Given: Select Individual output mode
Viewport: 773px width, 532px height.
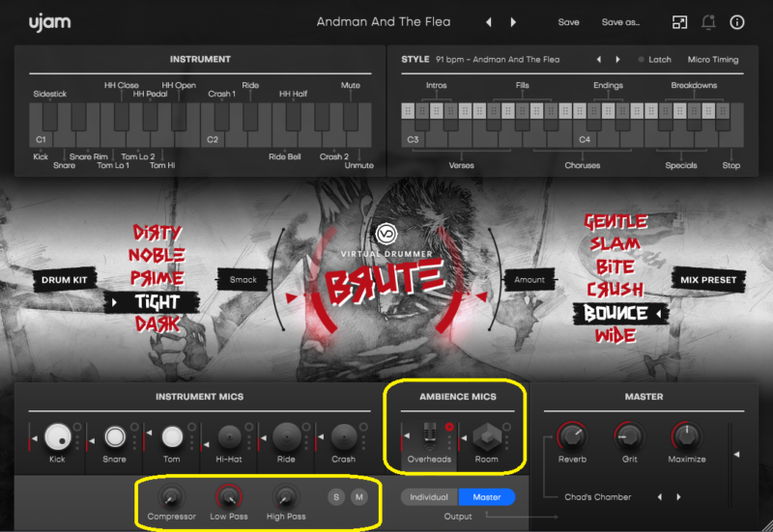Looking at the screenshot, I should [429, 497].
